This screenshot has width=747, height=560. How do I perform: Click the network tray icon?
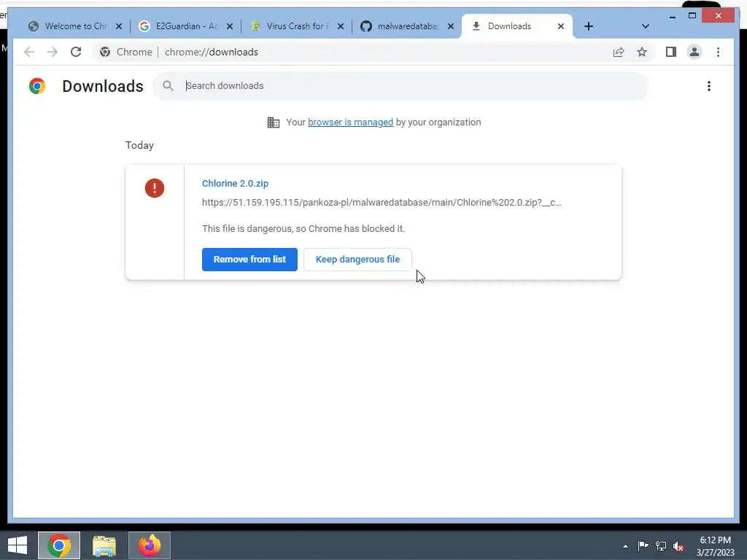(661, 545)
